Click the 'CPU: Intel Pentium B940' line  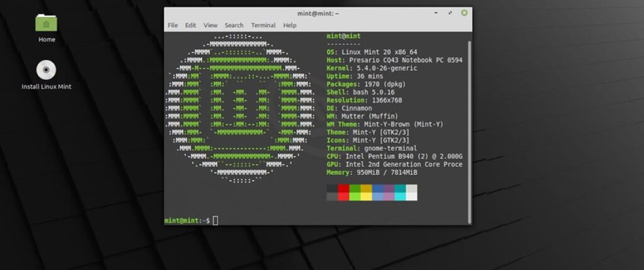tap(394, 157)
